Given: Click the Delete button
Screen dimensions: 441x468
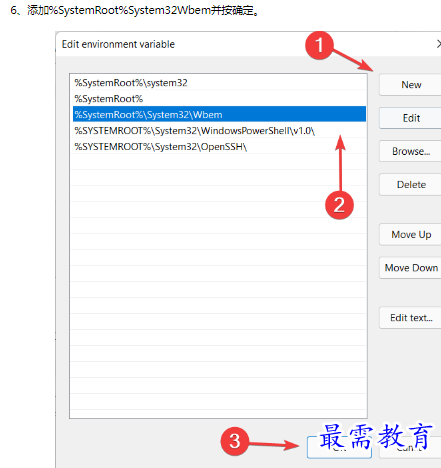Looking at the screenshot, I should (411, 184).
